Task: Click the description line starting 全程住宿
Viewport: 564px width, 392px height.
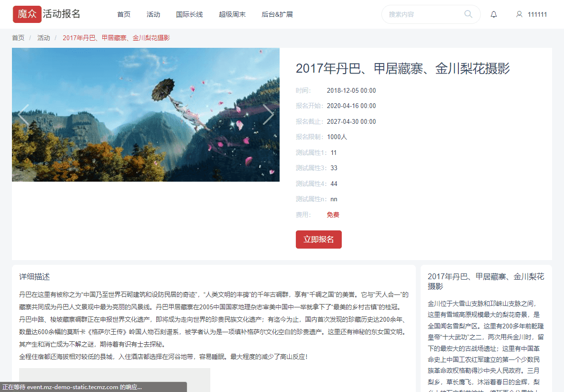Action: point(163,357)
